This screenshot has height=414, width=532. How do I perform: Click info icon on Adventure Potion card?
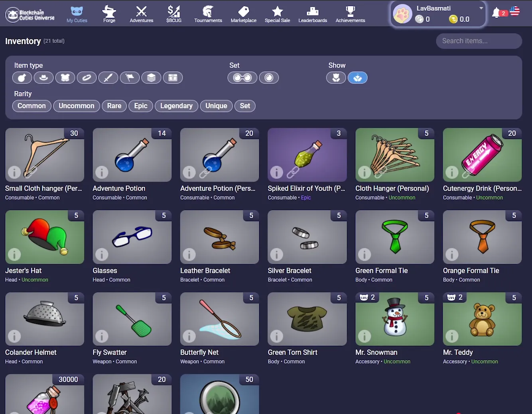coord(102,173)
